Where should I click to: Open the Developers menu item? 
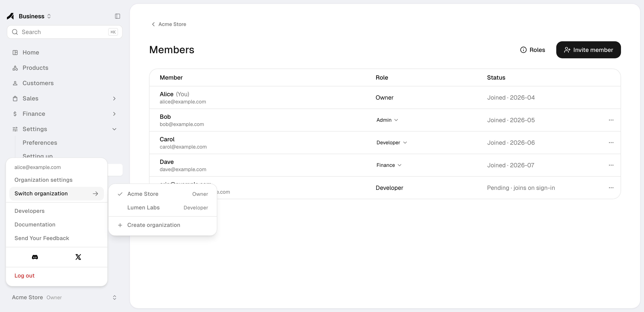tap(56, 211)
